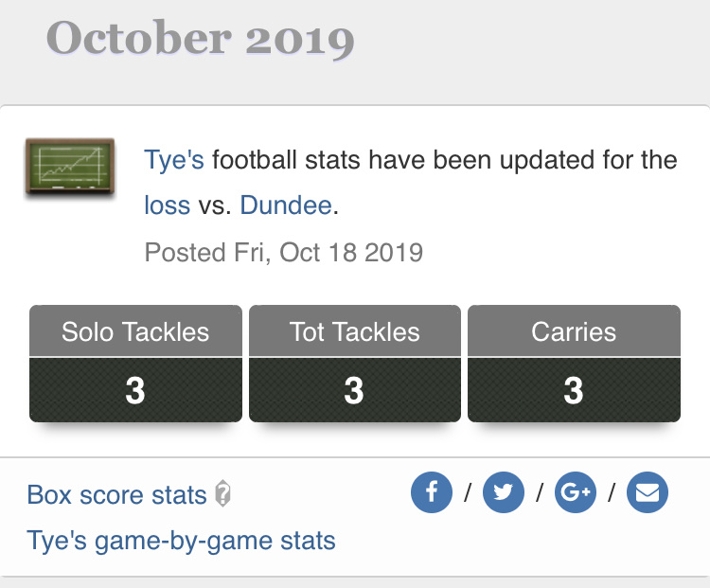
Task: Share the update on Twitter
Action: tap(503, 492)
